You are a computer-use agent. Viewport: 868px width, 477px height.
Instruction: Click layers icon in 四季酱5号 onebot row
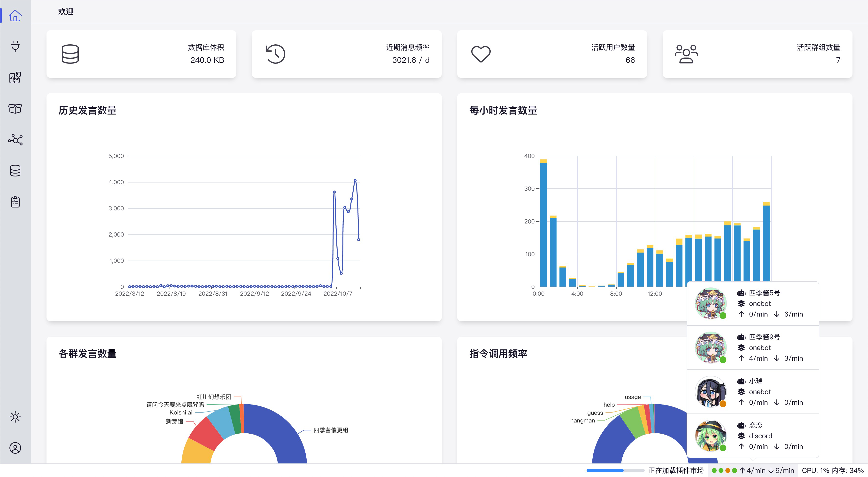[741, 304]
